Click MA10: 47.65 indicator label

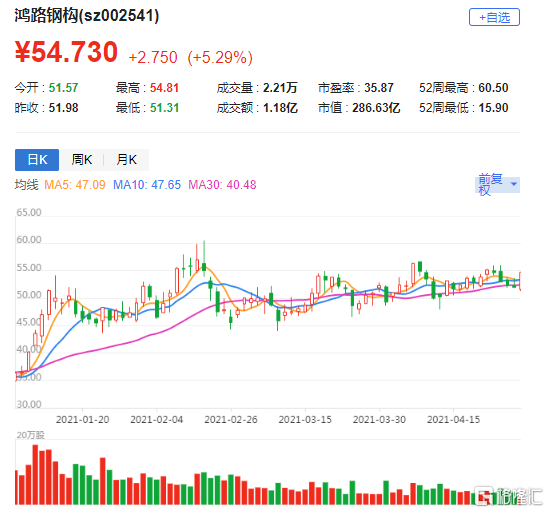click(147, 185)
